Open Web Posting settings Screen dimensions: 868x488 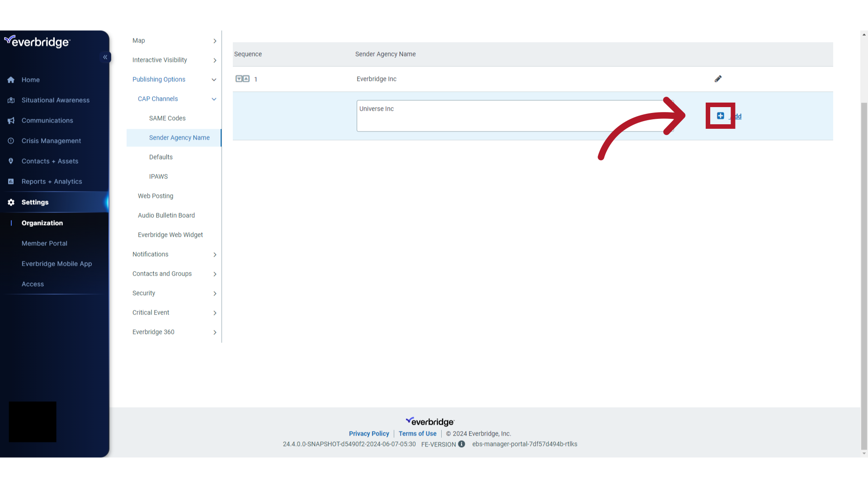(x=156, y=196)
